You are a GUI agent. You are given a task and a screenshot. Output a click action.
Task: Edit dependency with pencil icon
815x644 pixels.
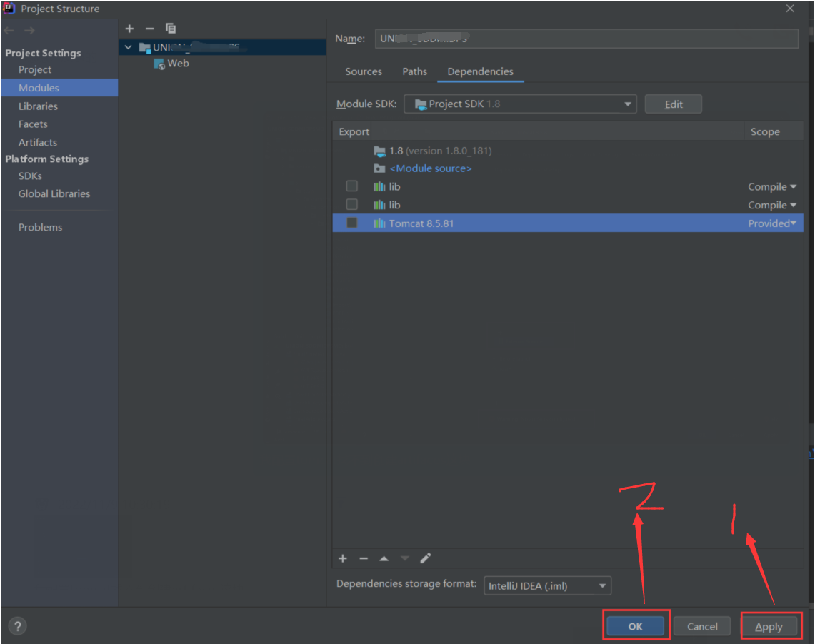pyautogui.click(x=425, y=558)
